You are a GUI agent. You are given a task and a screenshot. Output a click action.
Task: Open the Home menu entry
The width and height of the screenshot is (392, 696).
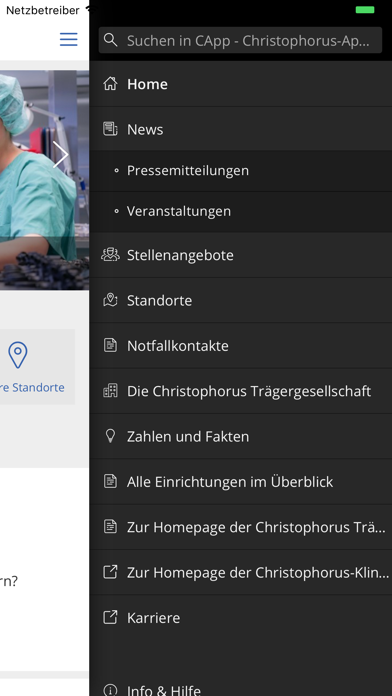[x=241, y=84]
